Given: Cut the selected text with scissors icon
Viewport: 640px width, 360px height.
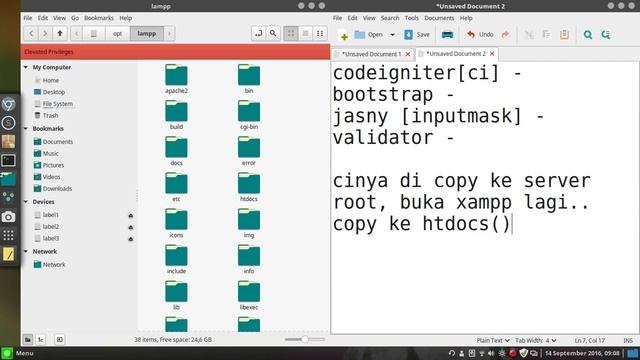Looking at the screenshot, I should coord(529,35).
